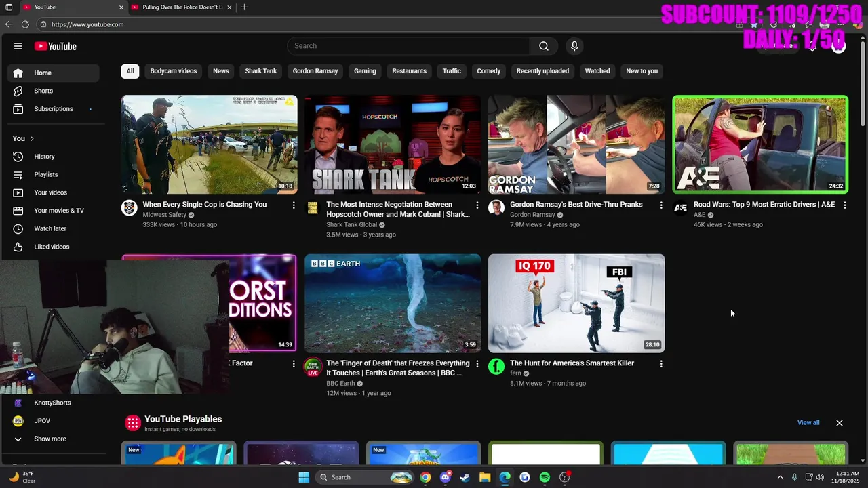The height and width of the screenshot is (488, 868).
Task: Open Playlists in the sidebar
Action: pos(54,175)
